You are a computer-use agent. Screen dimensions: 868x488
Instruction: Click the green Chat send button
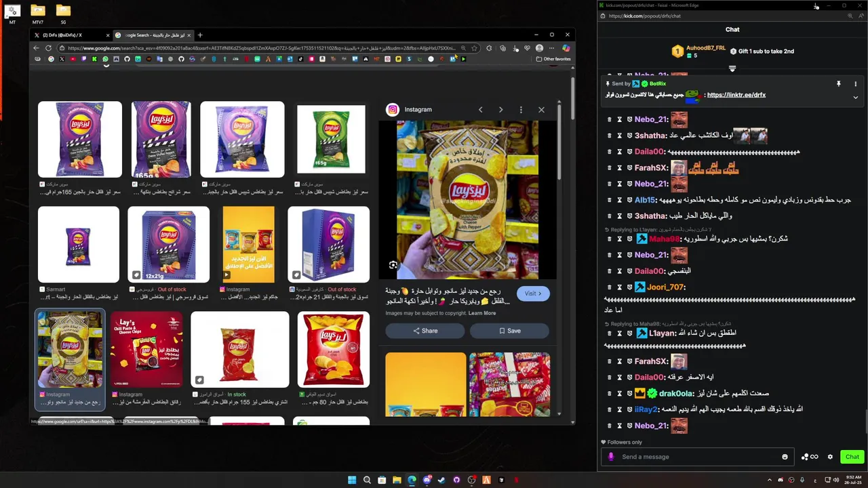pos(852,457)
